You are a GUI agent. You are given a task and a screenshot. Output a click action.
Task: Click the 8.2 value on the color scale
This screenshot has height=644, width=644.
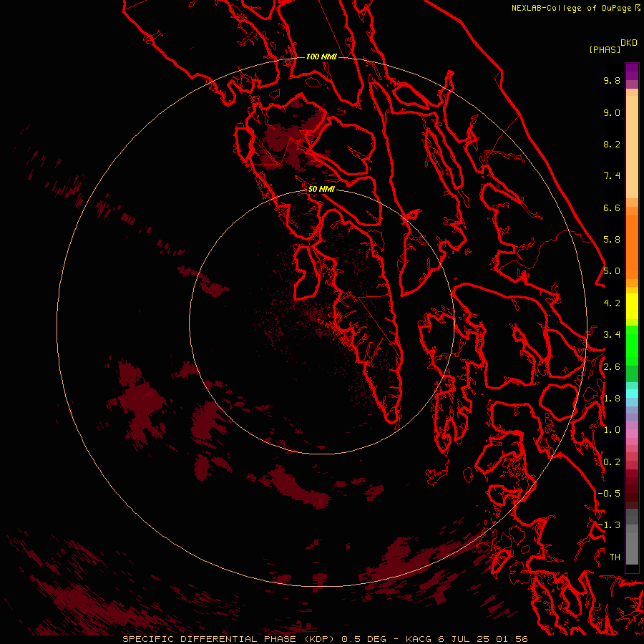[612, 144]
